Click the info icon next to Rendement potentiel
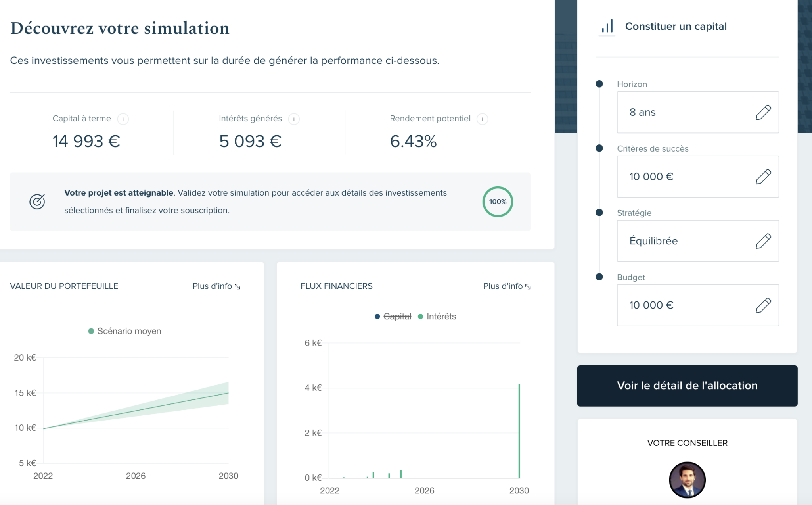 click(482, 119)
